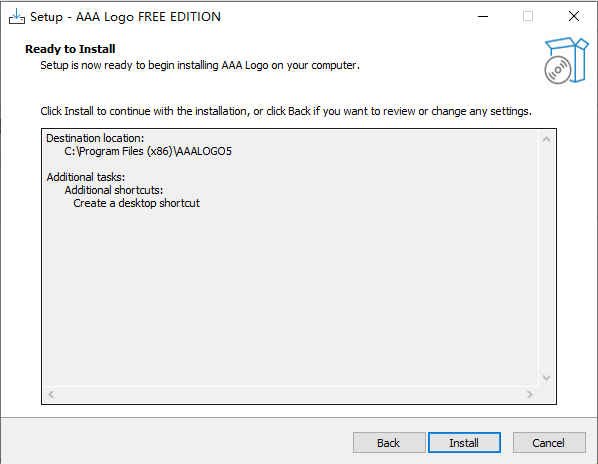Start installation with the Install button
Viewport: 598px width, 464px height.
(464, 443)
